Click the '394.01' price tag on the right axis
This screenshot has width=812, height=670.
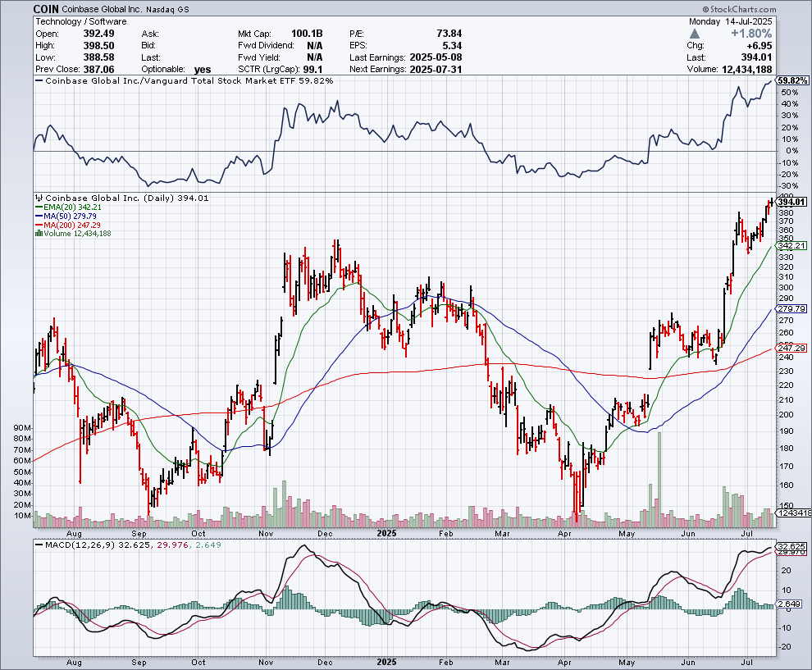click(791, 202)
